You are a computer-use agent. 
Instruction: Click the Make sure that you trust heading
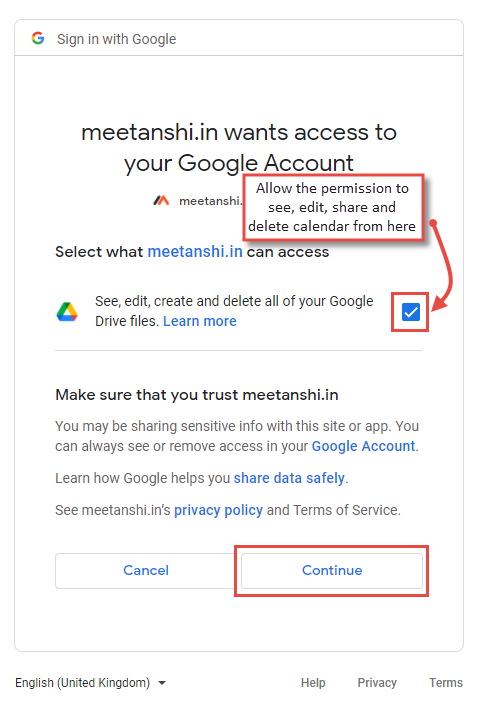tap(196, 395)
